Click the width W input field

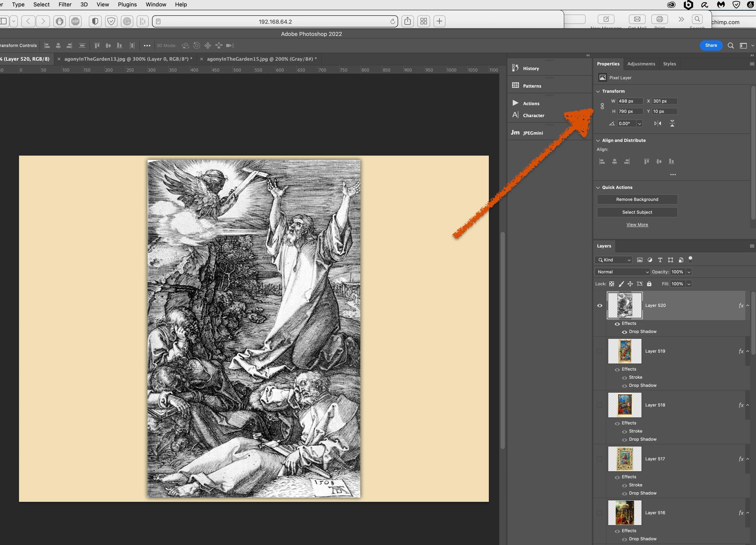pos(630,101)
